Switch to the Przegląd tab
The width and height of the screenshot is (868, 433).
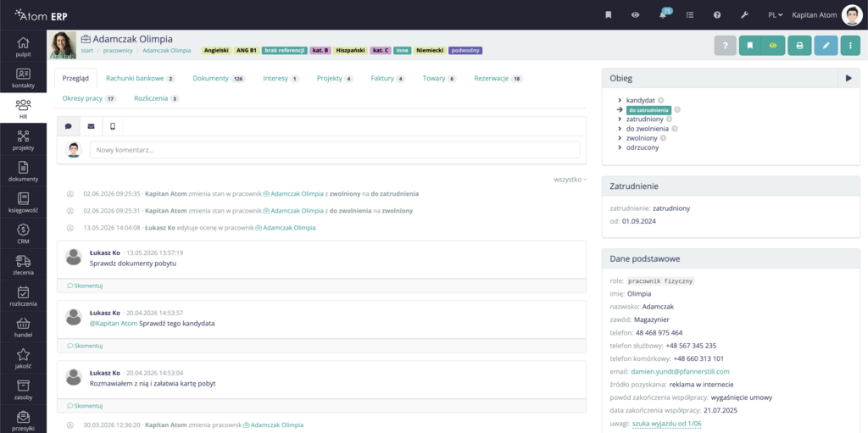[x=75, y=79]
